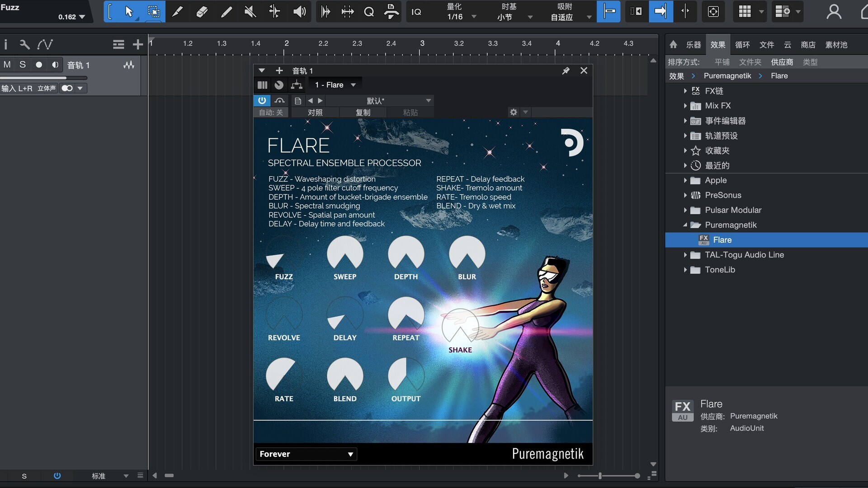The height and width of the screenshot is (488, 868).
Task: Adjust the OUTPUT knob
Action: click(406, 375)
